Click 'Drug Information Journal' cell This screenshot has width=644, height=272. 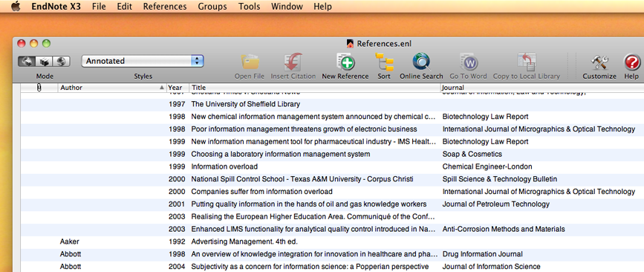point(483,254)
